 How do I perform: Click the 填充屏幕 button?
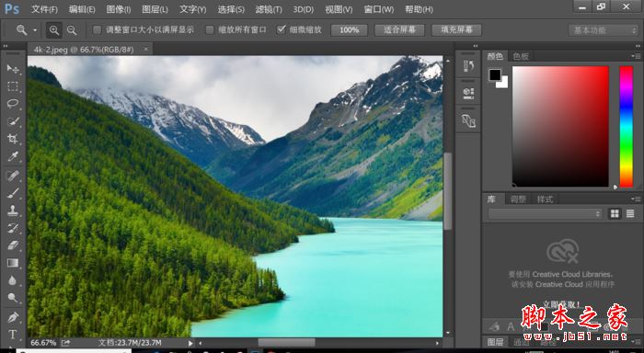click(456, 30)
